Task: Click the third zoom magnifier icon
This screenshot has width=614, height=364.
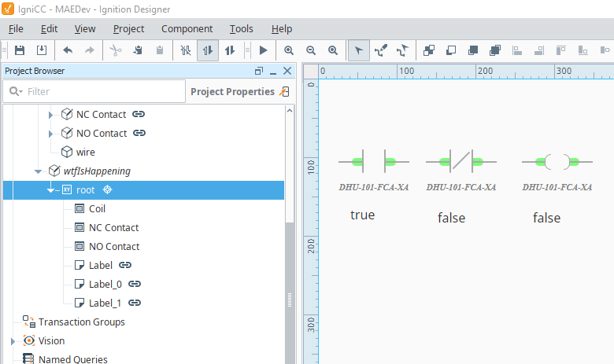Action: pos(333,50)
